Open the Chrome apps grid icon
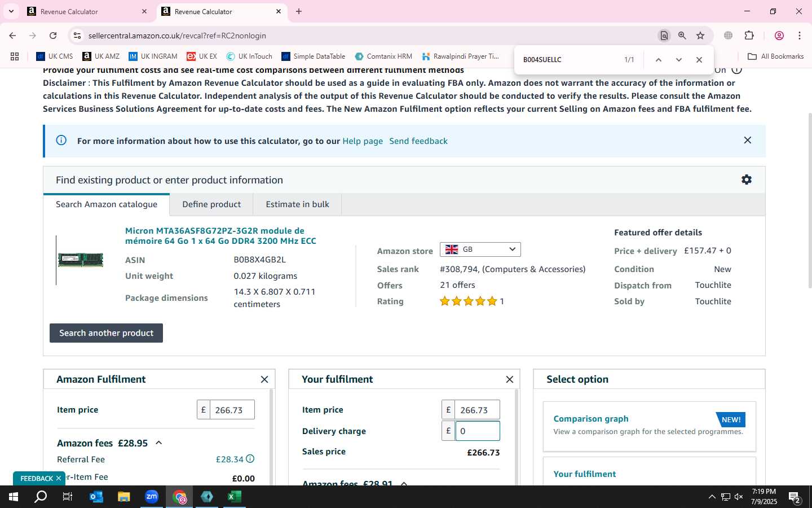This screenshot has width=812, height=508. (x=15, y=56)
